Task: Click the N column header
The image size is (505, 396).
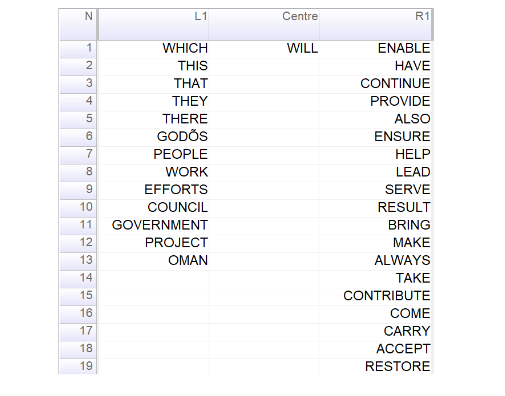Action: [x=78, y=25]
